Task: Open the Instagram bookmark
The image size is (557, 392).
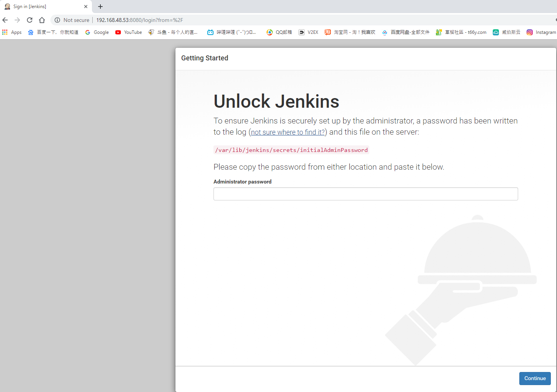Action: click(541, 32)
